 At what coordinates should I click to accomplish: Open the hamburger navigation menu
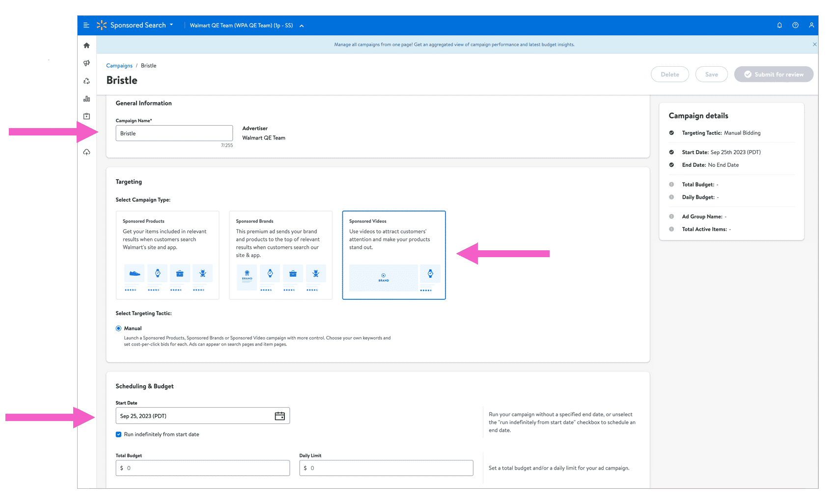[86, 26]
